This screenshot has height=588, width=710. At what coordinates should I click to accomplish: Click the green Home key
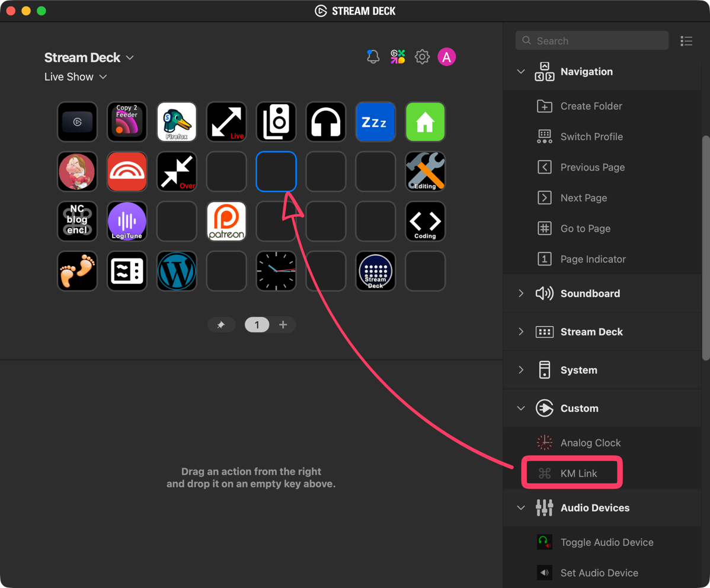[425, 122]
